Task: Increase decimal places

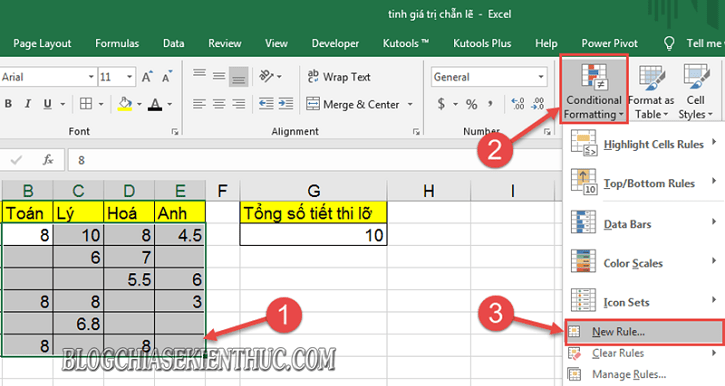Action: coord(517,104)
